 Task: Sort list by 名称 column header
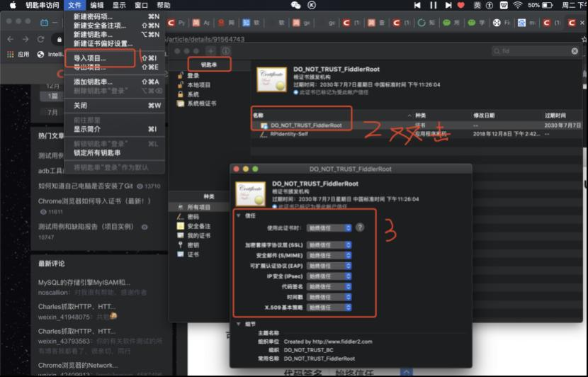258,116
